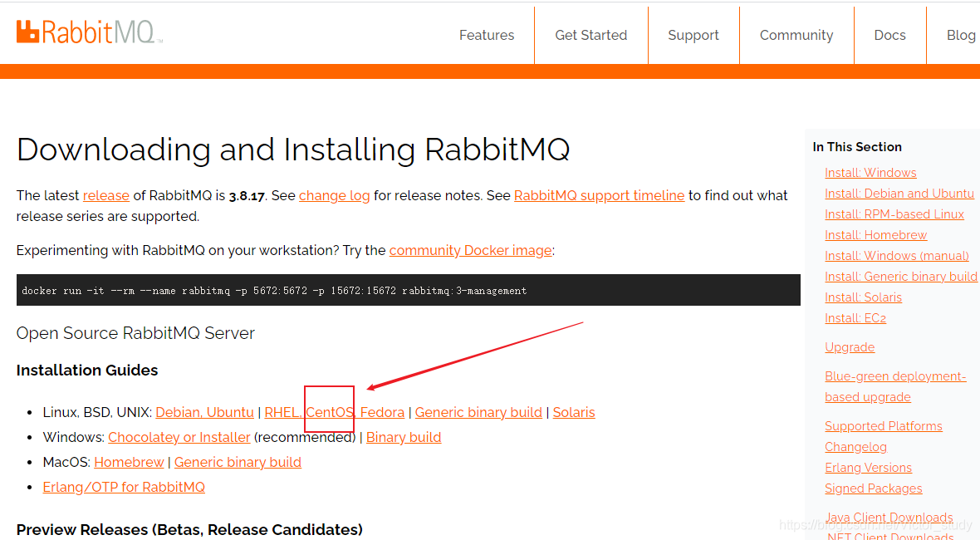This screenshot has height=540, width=980.
Task: Open RHEL, CentOS, Fedora installation guide
Action: pyautogui.click(x=335, y=413)
